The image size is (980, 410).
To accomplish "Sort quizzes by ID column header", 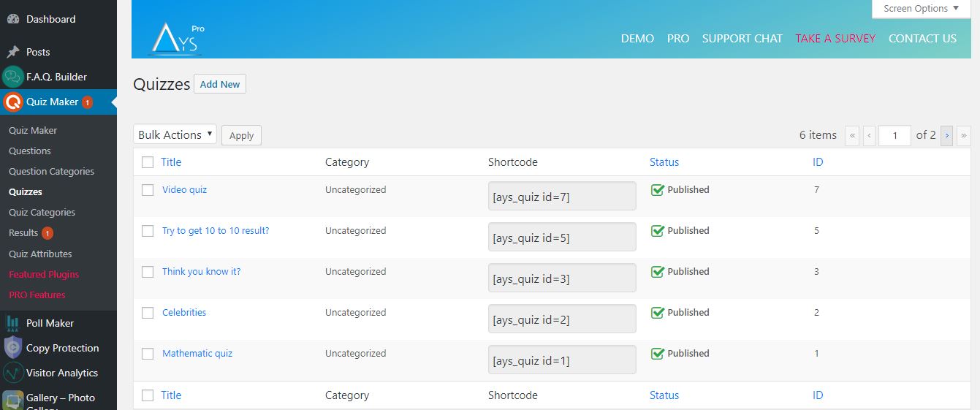I will point(818,162).
